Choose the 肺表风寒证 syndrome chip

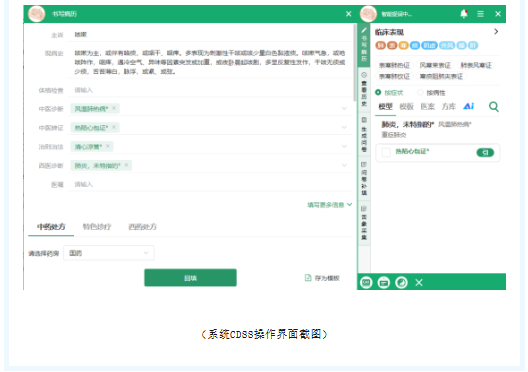pyautogui.click(x=476, y=65)
